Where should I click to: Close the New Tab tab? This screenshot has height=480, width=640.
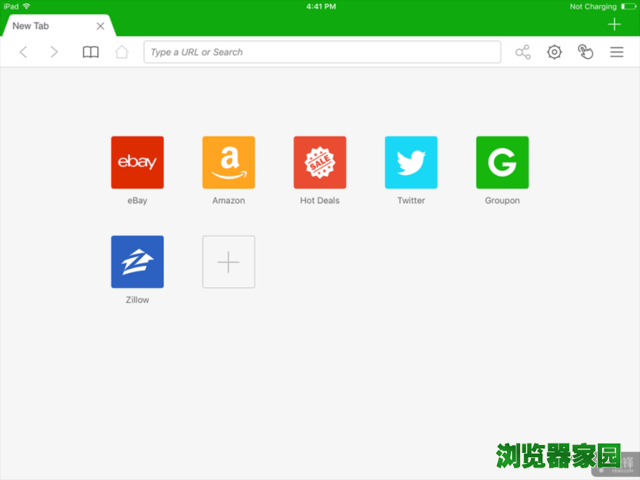[100, 26]
